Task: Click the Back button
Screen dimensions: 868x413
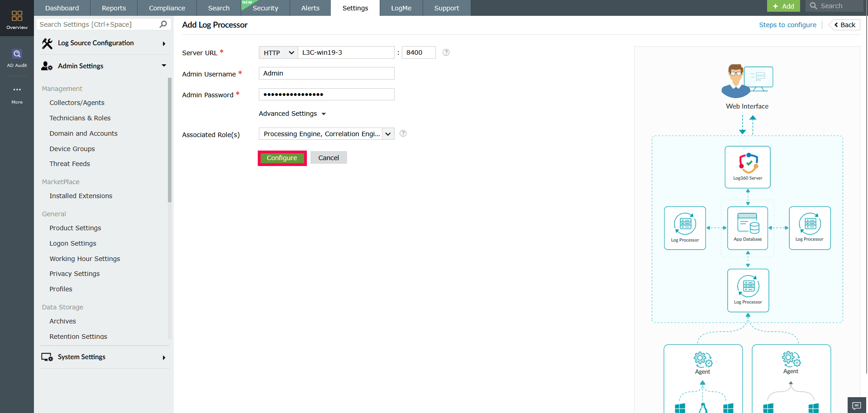Action: [844, 25]
